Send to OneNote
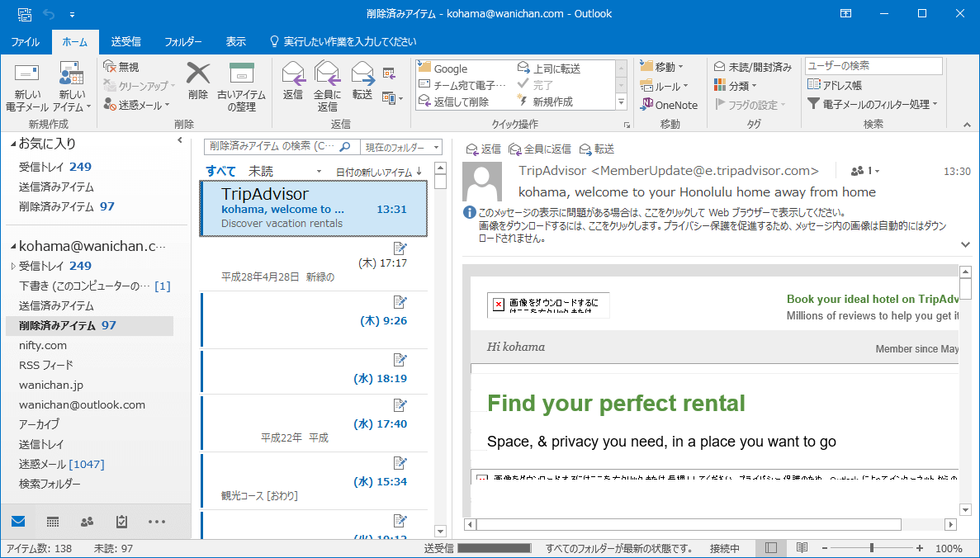 coord(669,105)
